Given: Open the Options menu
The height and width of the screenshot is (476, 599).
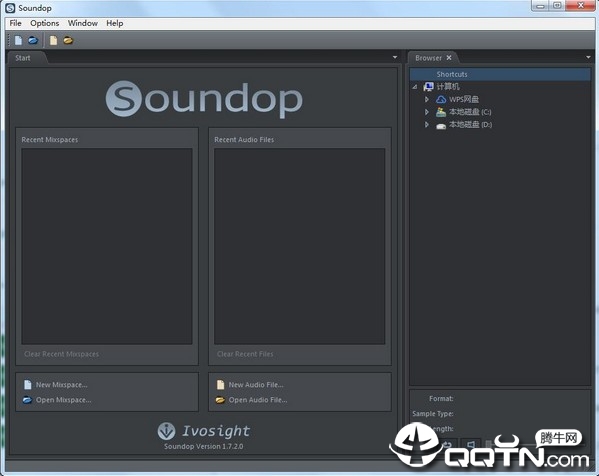Looking at the screenshot, I should (x=44, y=23).
